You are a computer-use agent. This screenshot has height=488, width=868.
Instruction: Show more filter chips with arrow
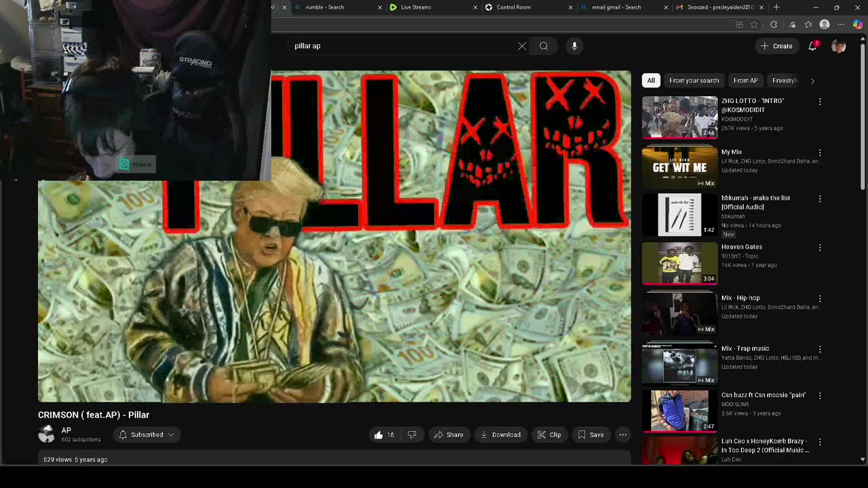[x=812, y=81]
